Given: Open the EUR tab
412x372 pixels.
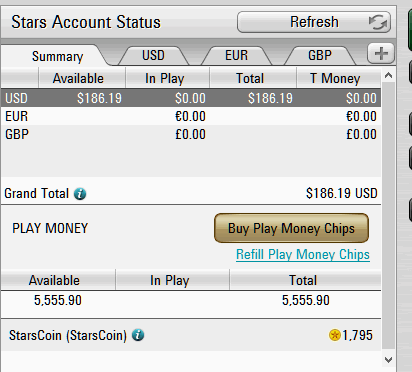Looking at the screenshot, I should pyautogui.click(x=236, y=55).
